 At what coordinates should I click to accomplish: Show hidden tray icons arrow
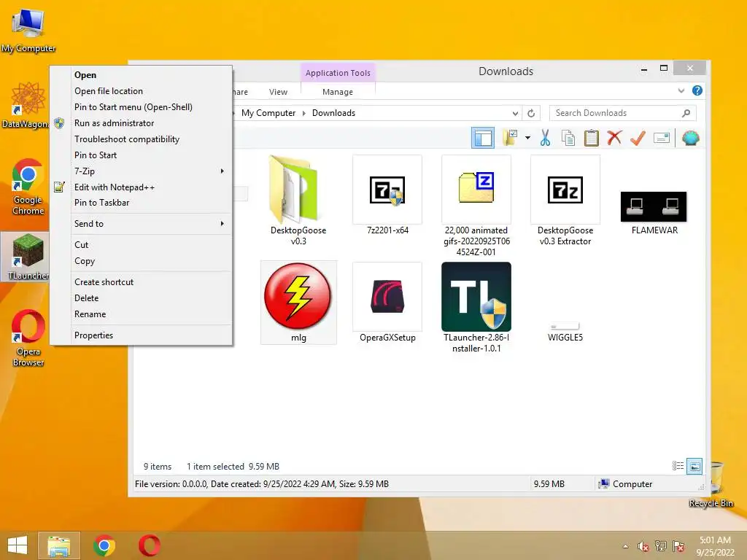click(625, 547)
